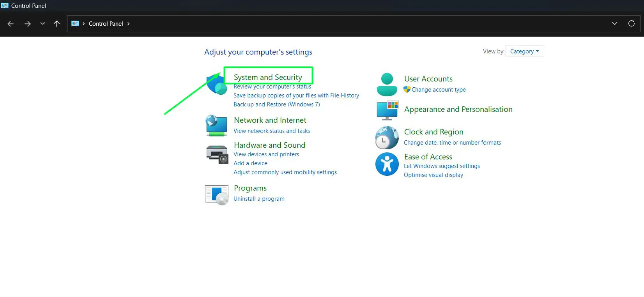Click Uninstall a program
Screen dimensions: 644x297
pyautogui.click(x=259, y=199)
